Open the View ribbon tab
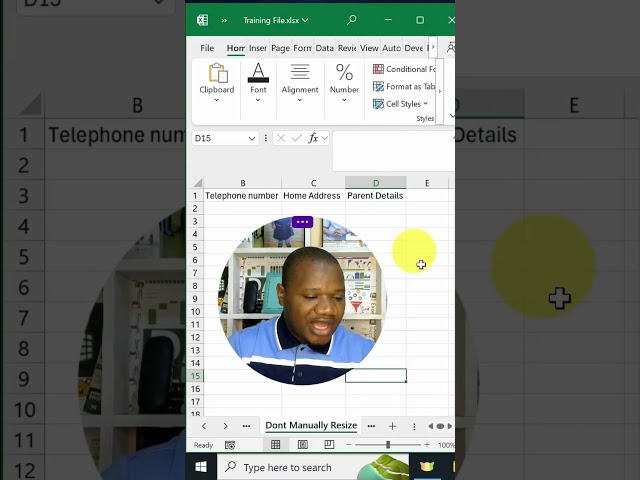 pyautogui.click(x=369, y=48)
